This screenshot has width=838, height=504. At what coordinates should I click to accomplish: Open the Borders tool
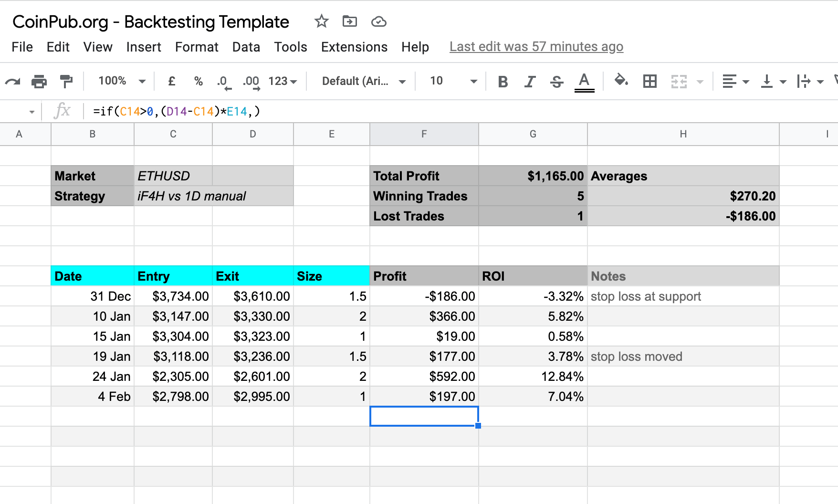pos(649,81)
